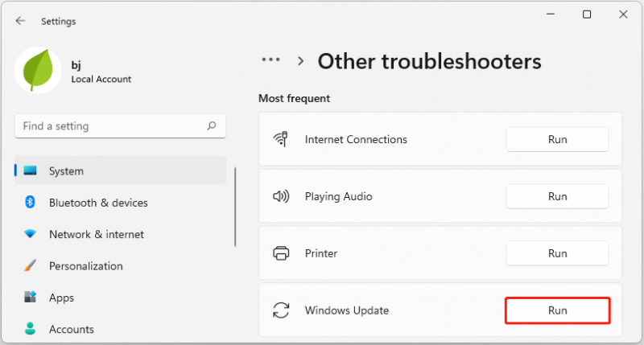Click the Playing Audio speaker icon
644x345 pixels.
click(x=281, y=196)
